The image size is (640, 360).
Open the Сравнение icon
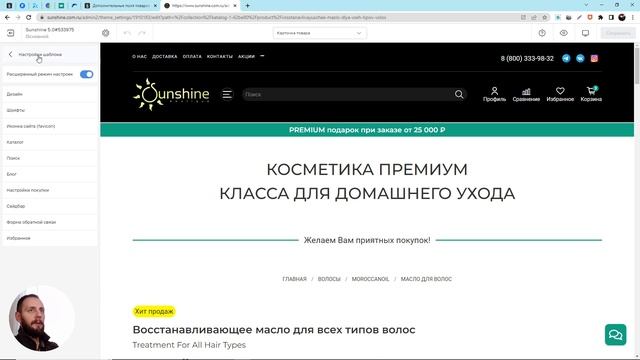526,94
